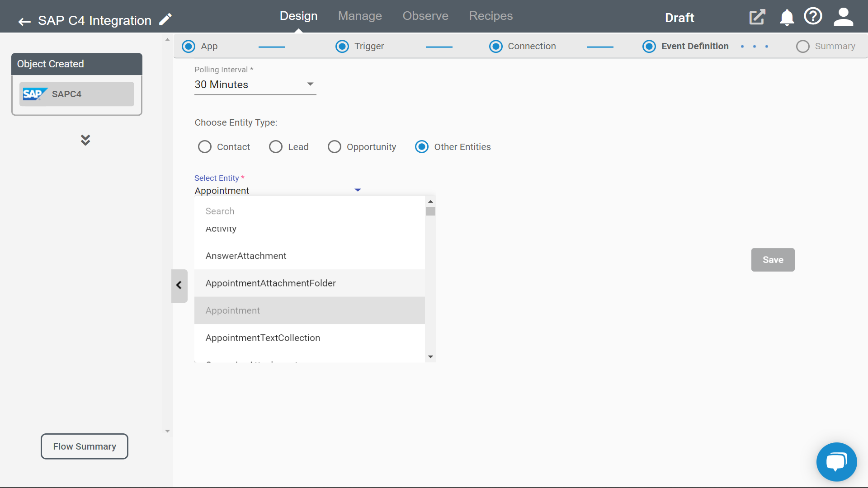868x488 pixels.
Task: Click left panel scroll-up arrow
Action: pyautogui.click(x=167, y=40)
